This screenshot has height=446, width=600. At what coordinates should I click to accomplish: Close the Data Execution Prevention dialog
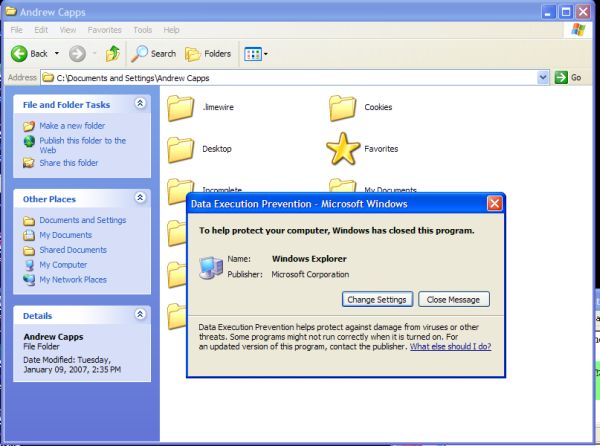494,203
